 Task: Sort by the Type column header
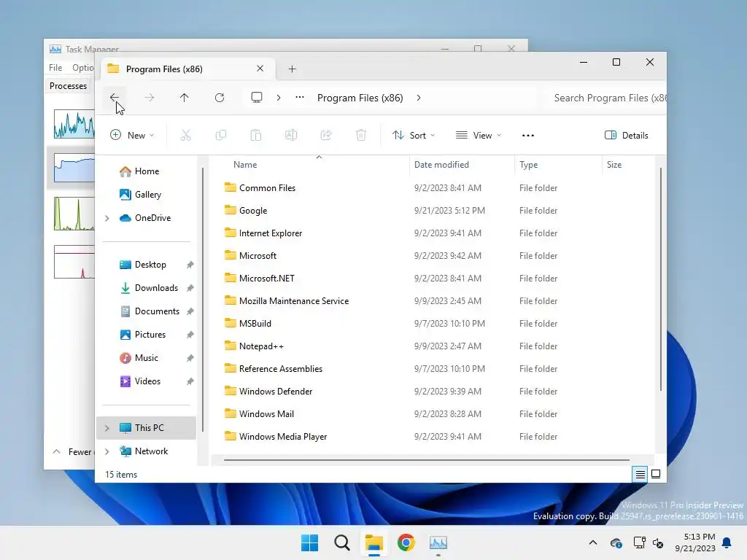(x=558, y=164)
